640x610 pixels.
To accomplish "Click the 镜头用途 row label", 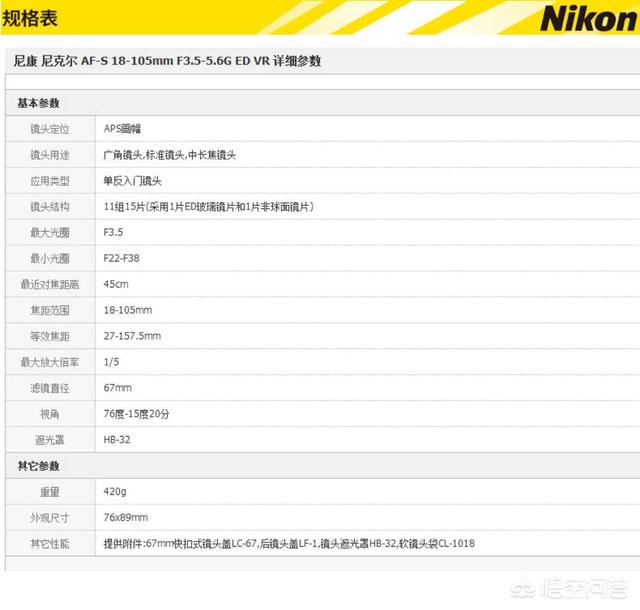I will pos(50,155).
